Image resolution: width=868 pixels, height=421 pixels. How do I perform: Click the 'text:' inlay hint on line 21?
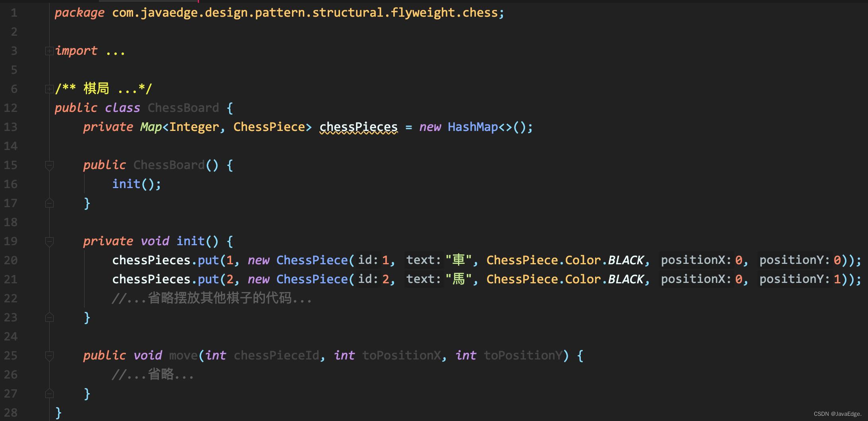coord(423,279)
